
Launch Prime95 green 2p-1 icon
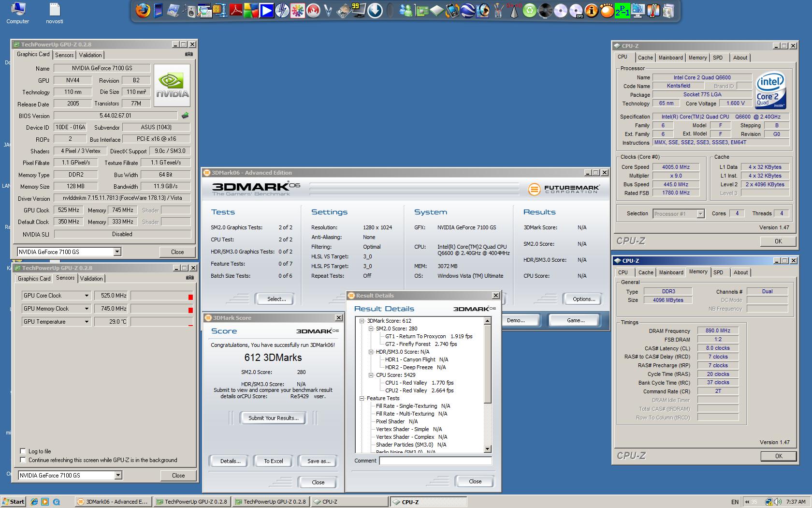(623, 11)
